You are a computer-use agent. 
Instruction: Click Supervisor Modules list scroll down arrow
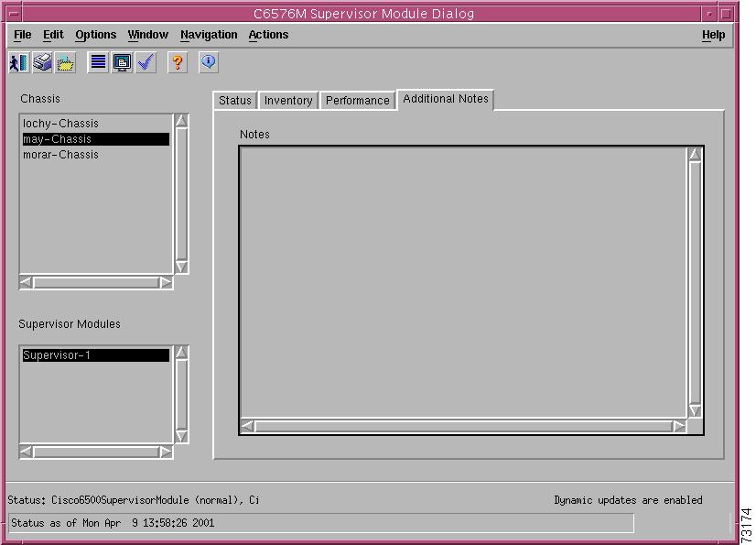point(181,436)
